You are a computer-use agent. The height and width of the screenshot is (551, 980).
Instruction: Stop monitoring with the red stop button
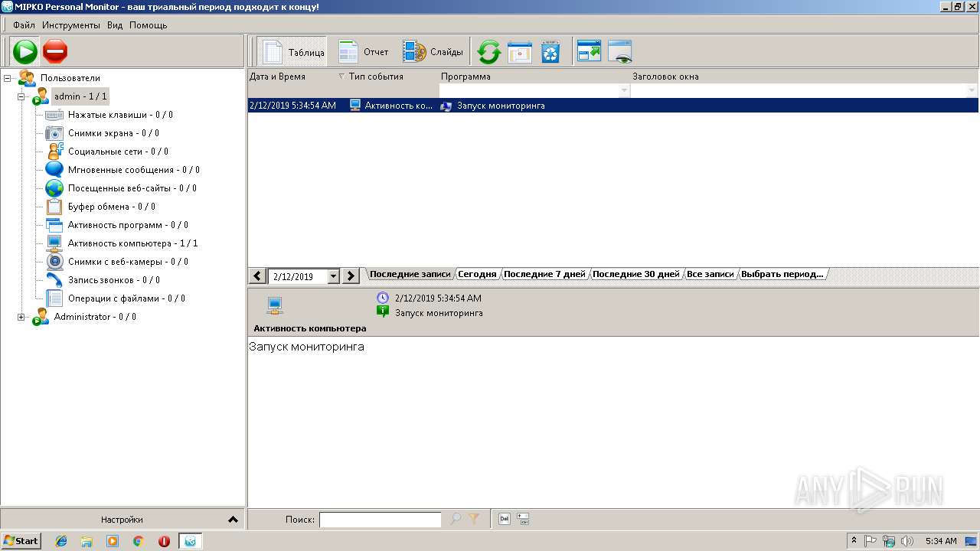(x=55, y=52)
